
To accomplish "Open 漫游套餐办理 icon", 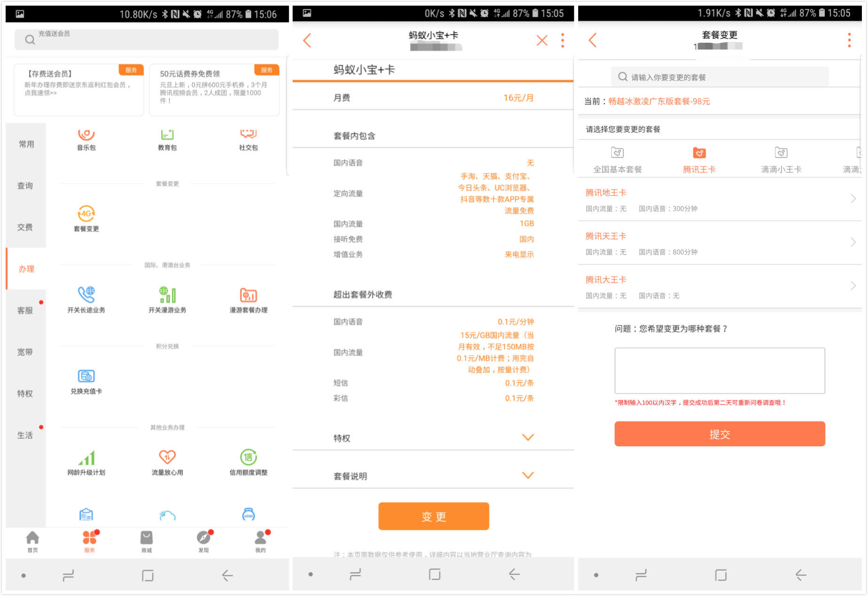I will point(248,295).
